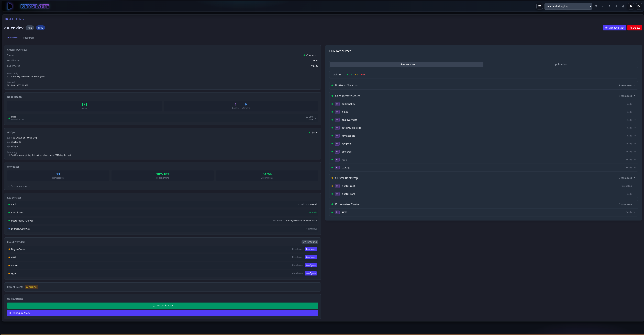Click the red Delete button
Screen dimensions: 644x335
(x=635, y=28)
